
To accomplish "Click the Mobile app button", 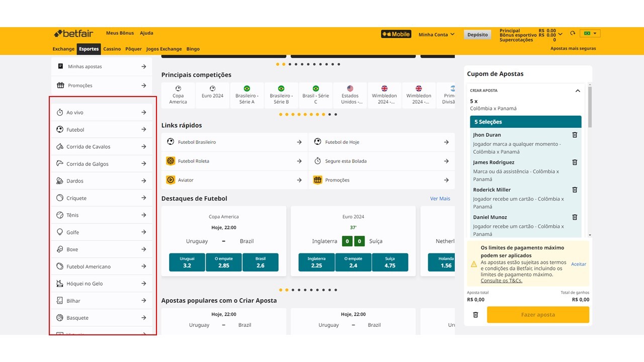I will [x=396, y=34].
